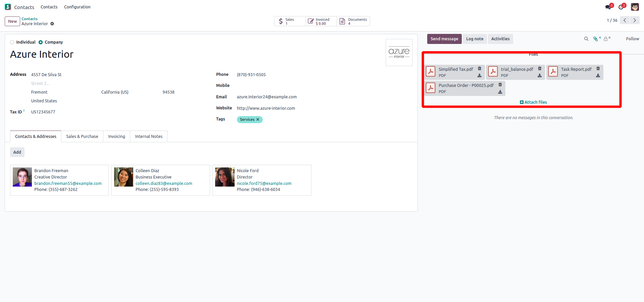Download the trial_balance.pdf attachment
644x302 pixels.
[x=540, y=75]
